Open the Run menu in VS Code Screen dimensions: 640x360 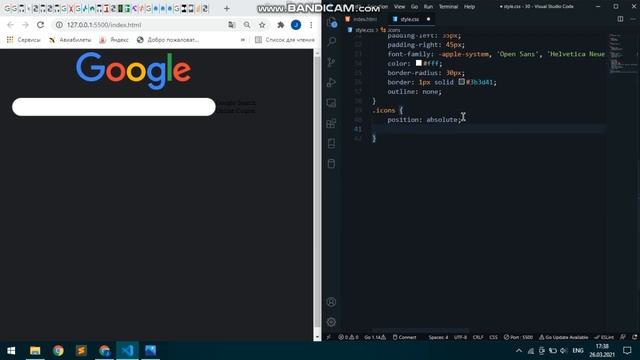(x=428, y=7)
